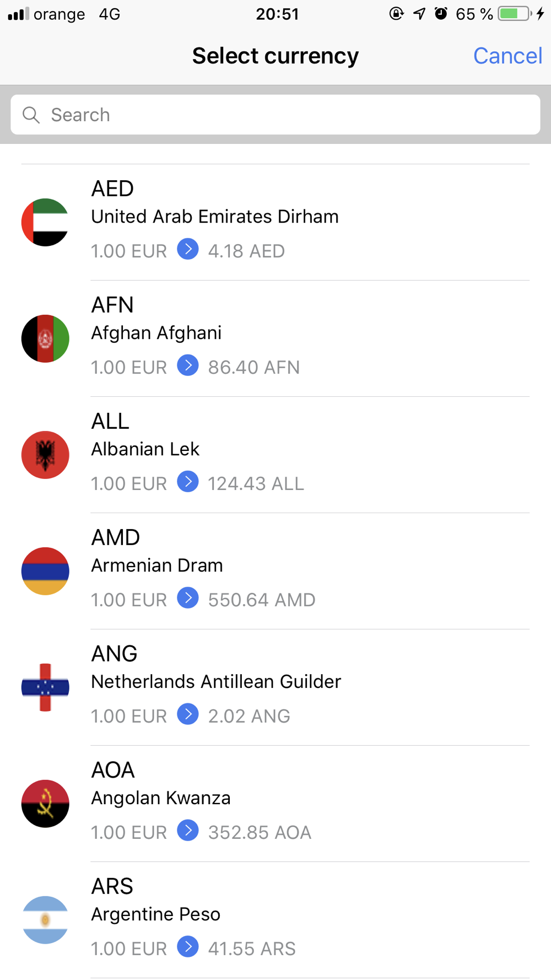
Task: Focus the Search currency field
Action: (x=275, y=115)
